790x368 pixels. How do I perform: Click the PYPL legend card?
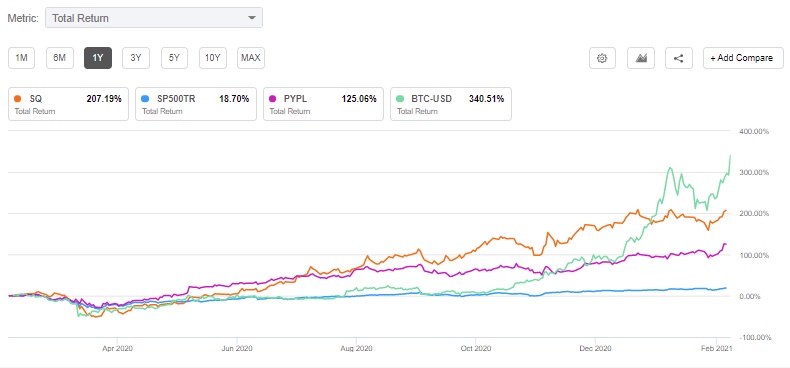tap(323, 104)
